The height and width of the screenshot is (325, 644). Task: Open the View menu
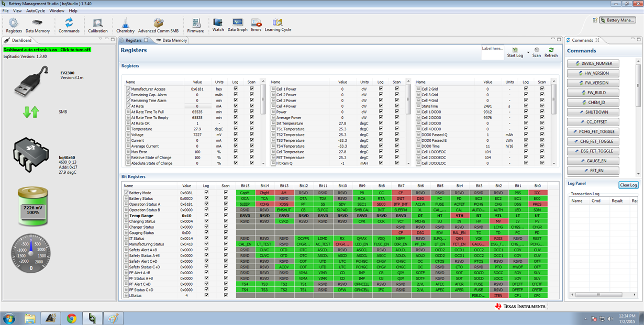coord(17,10)
